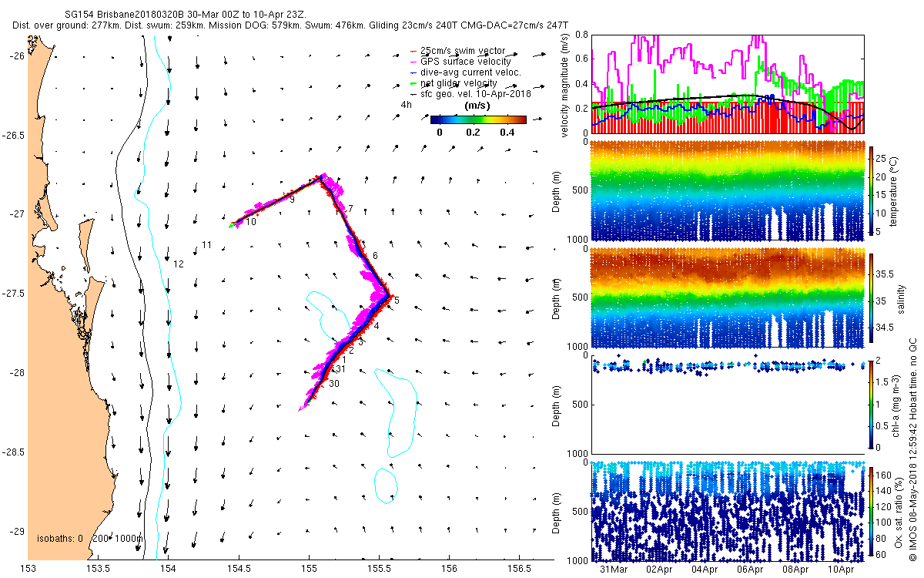
Task: Click the horizontal velocity colorbar on the map
Action: [478, 119]
